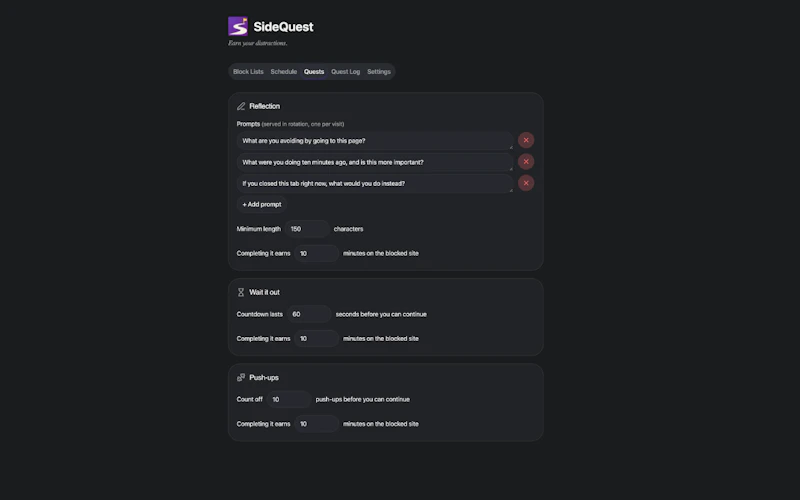This screenshot has width=800, height=500.
Task: Switch to the Schedule tab
Action: point(284,71)
